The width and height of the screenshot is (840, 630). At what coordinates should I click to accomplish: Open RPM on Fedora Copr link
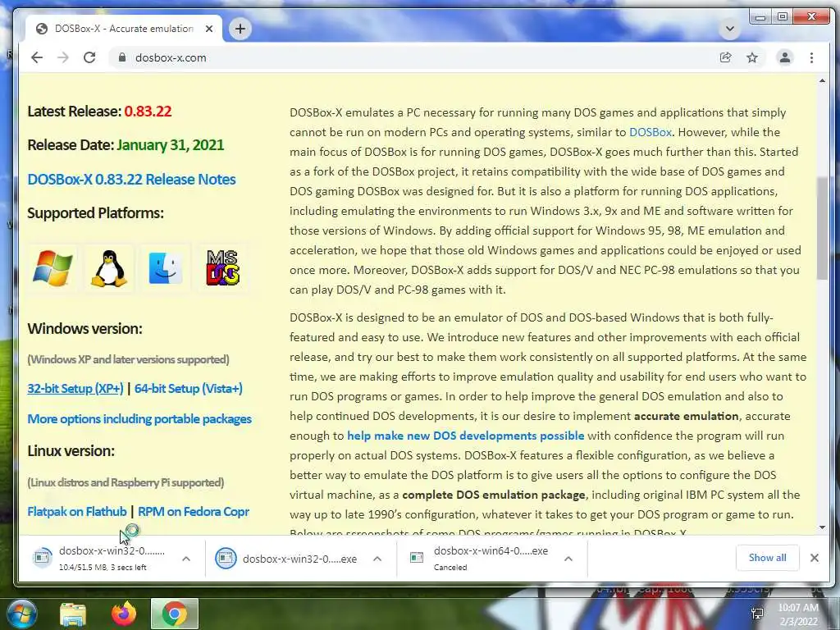click(x=194, y=512)
